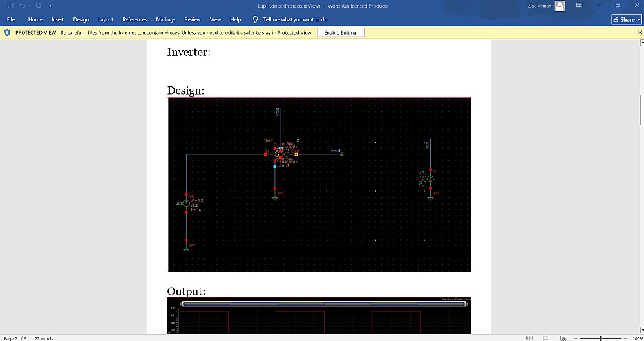The height and width of the screenshot is (341, 644).
Task: Click the Save icon in the title bar
Action: 11,6
